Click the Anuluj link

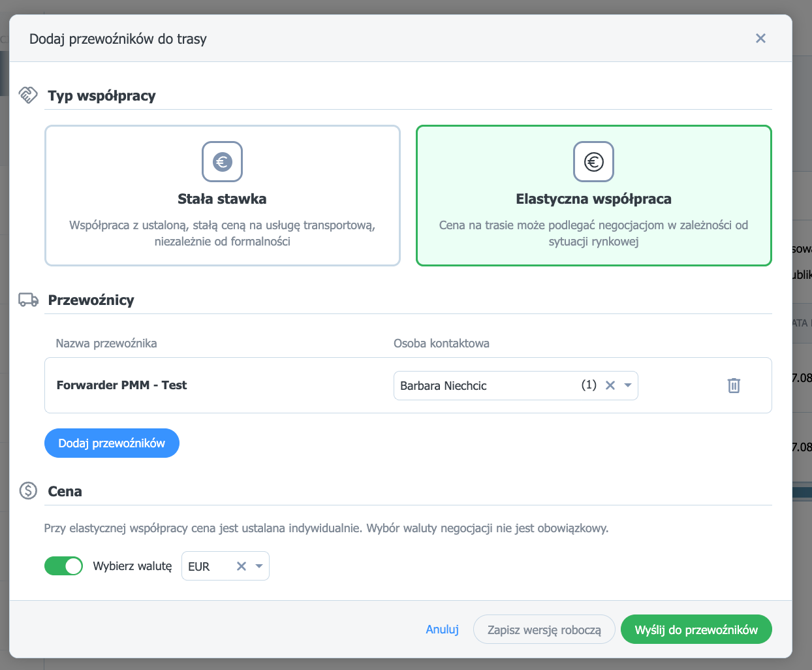[442, 630]
